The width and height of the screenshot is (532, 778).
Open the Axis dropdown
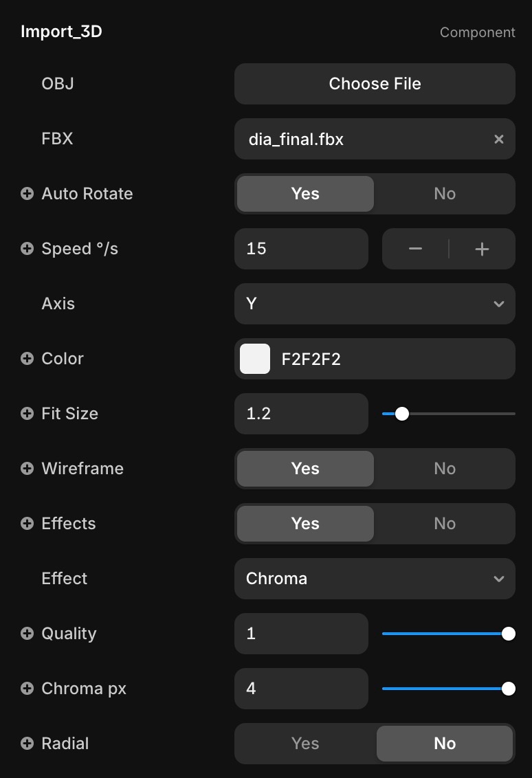coord(375,304)
